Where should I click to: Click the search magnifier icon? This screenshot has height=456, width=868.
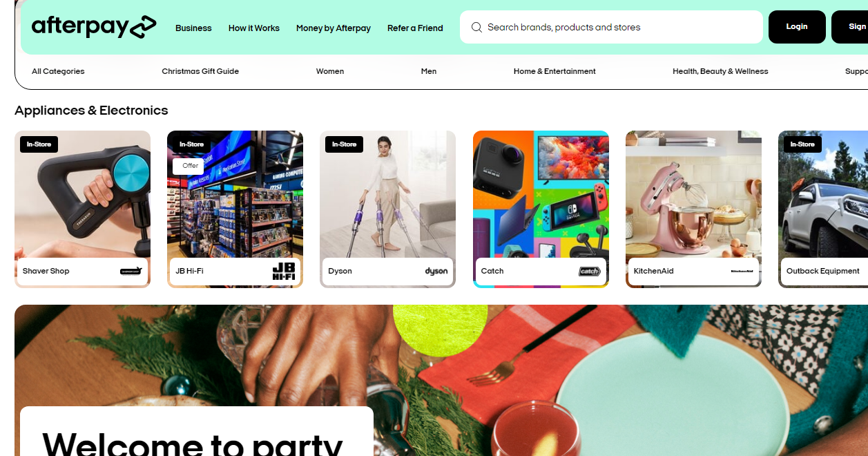tap(476, 28)
